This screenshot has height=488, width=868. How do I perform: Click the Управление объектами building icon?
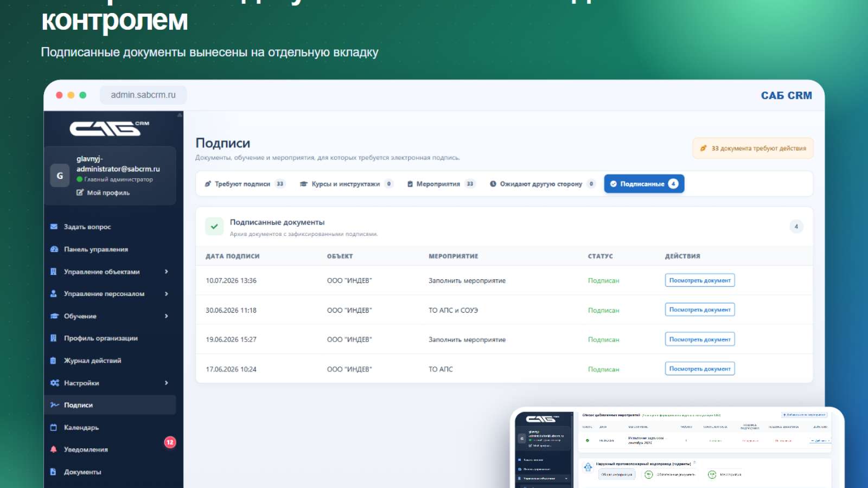[x=53, y=272]
